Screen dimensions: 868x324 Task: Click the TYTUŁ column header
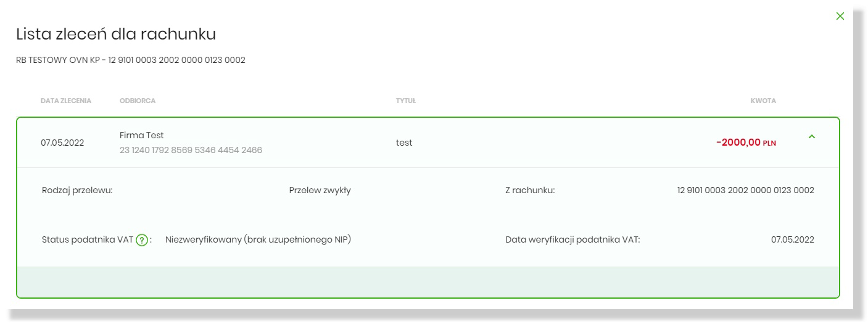[405, 101]
